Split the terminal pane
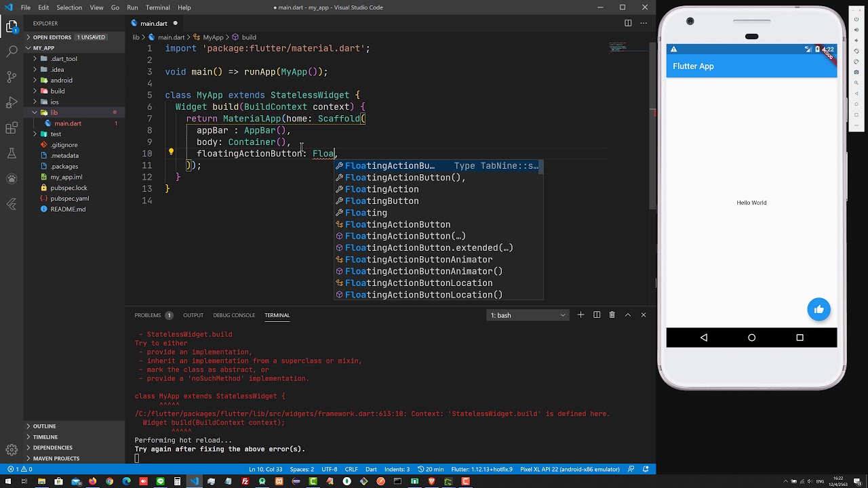868x488 pixels. (x=597, y=315)
